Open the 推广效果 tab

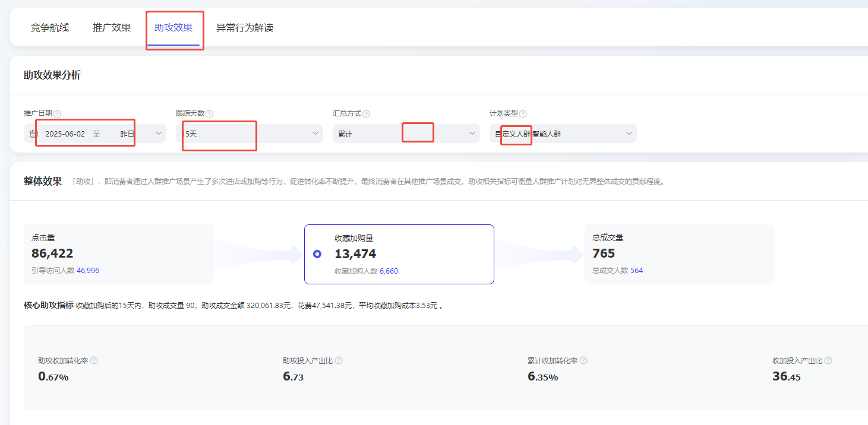(112, 28)
